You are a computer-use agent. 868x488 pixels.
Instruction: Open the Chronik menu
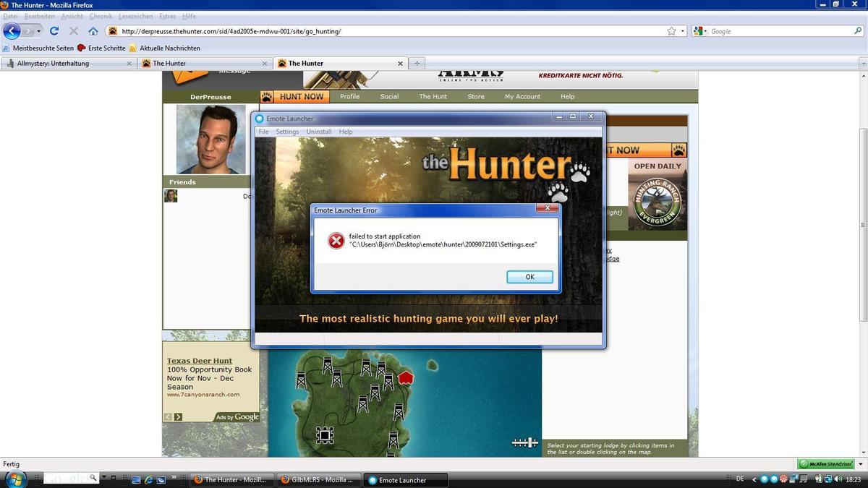[101, 16]
